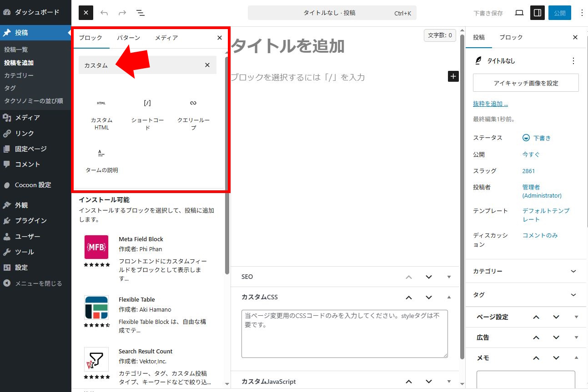Open the editor options three-dot menu
Screen dimensions: 588x392
tap(582, 13)
